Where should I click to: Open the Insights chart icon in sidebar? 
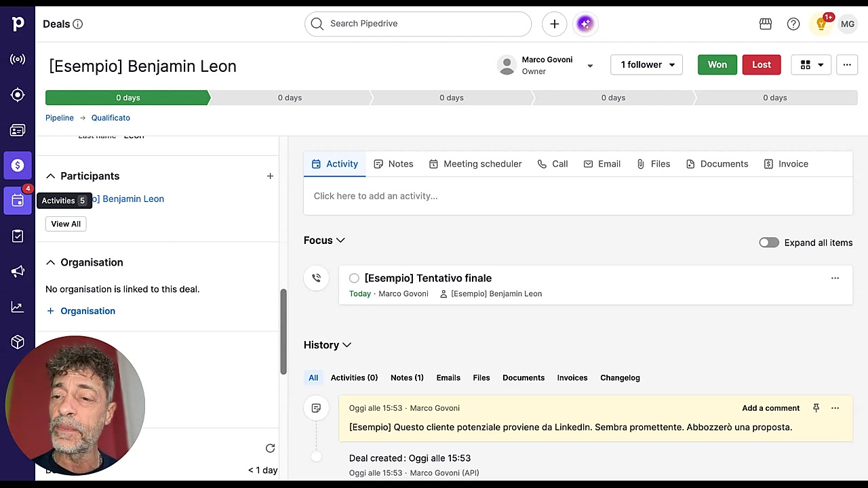tap(18, 307)
